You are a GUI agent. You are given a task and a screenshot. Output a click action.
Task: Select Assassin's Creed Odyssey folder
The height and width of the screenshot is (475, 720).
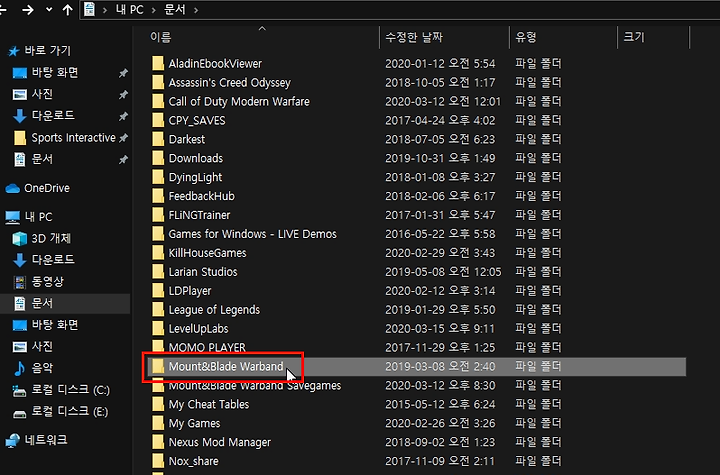coord(230,83)
